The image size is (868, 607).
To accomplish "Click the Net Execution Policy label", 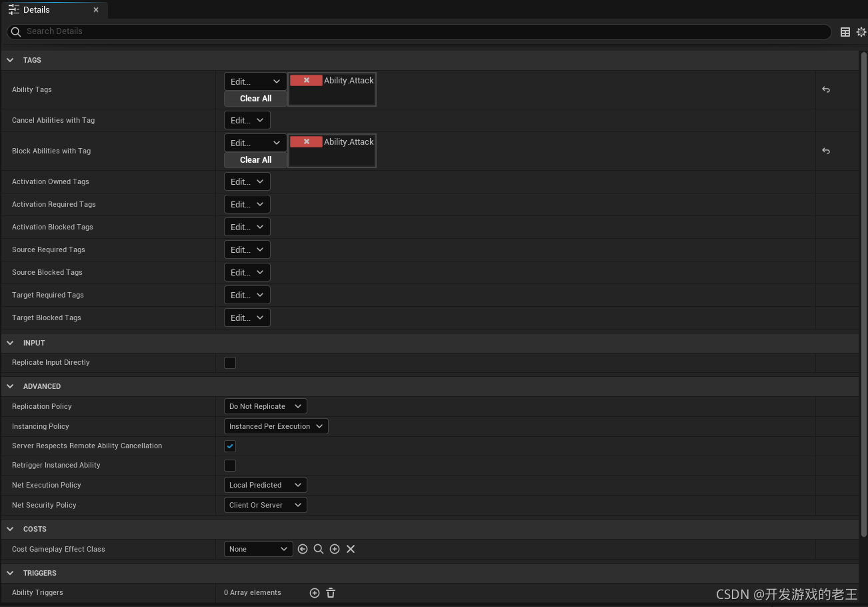I will coord(47,485).
